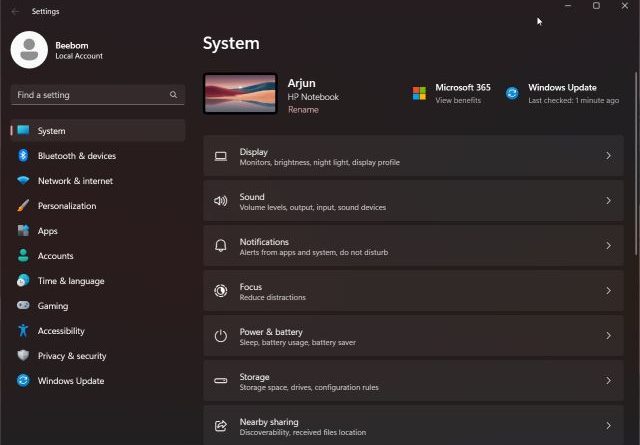The image size is (640, 445).
Task: Open Windows Update sidebar label
Action: coord(71,381)
